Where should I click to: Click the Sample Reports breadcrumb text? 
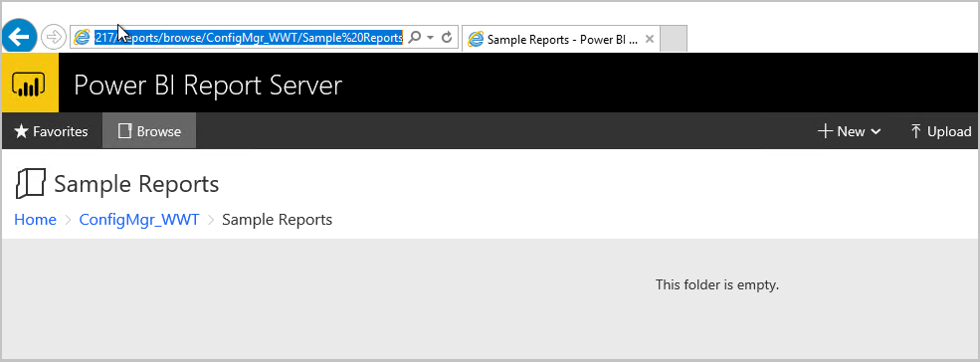[x=278, y=220]
